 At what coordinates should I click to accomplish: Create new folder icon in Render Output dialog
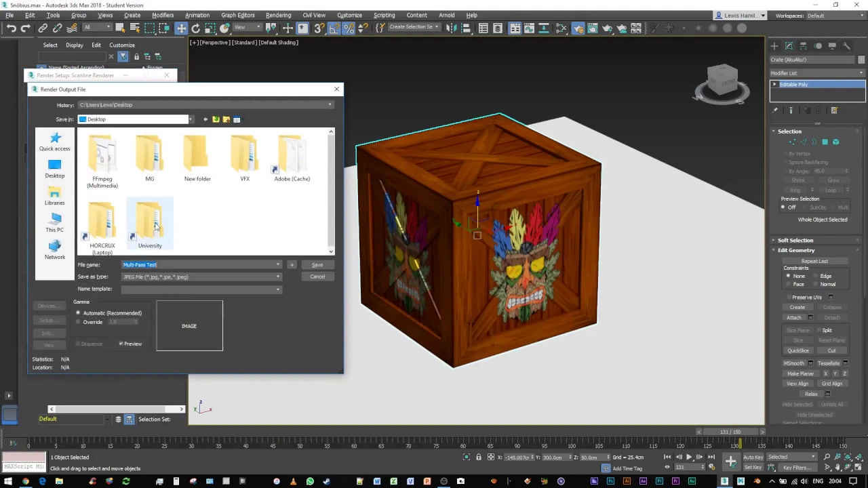coord(226,119)
